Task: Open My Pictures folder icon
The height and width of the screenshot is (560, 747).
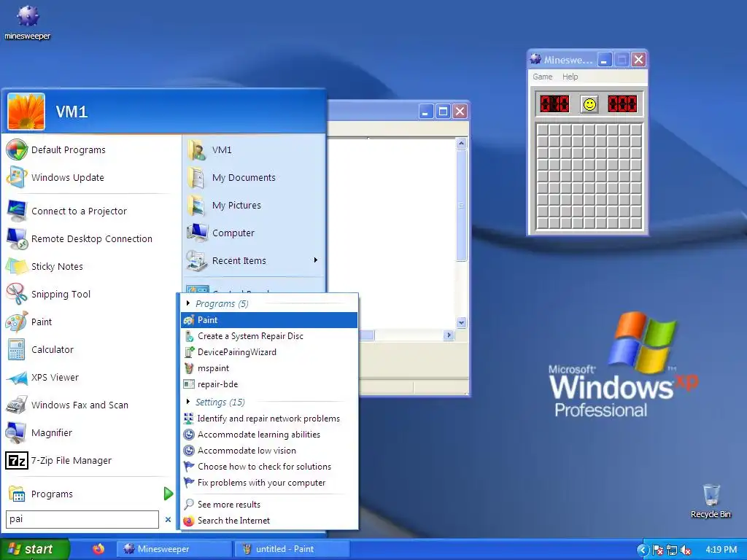Action: [197, 205]
